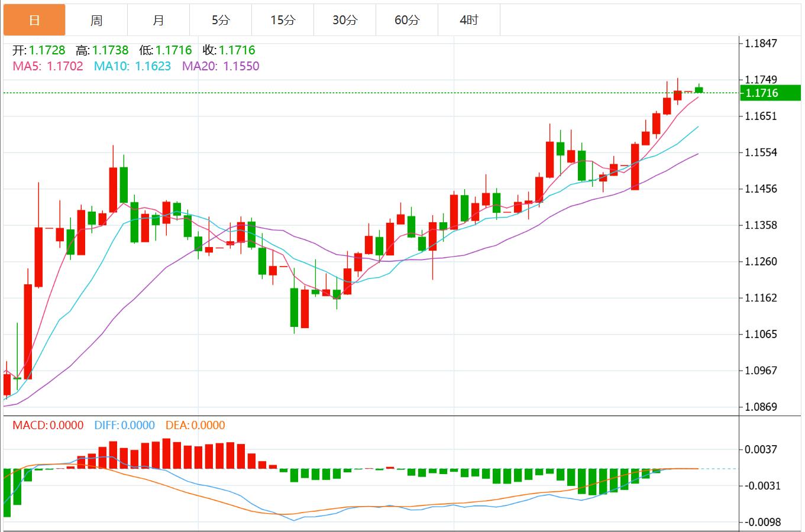The height and width of the screenshot is (532, 805).
Task: Select the 30分 chart tab
Action: (345, 21)
